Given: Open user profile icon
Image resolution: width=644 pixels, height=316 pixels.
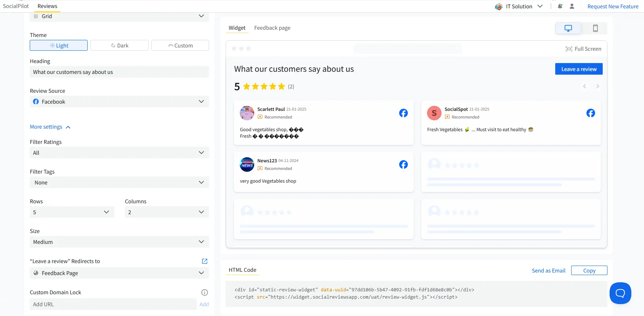Looking at the screenshot, I should (x=572, y=6).
